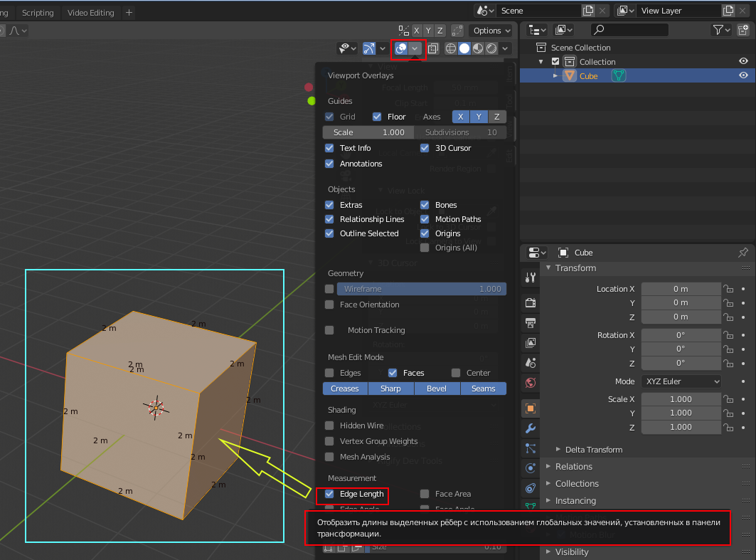Switch to solid shading mode
756x560 pixels.
pyautogui.click(x=464, y=48)
